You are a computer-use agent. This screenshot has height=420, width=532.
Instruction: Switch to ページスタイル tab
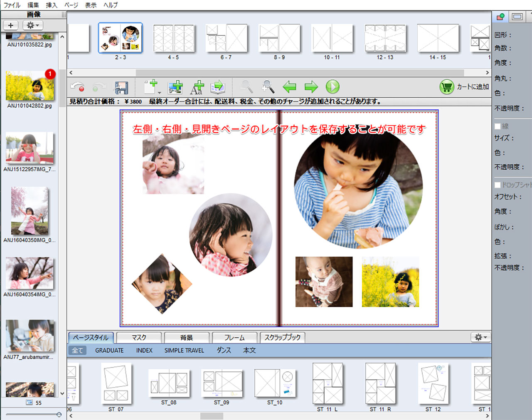(91, 337)
